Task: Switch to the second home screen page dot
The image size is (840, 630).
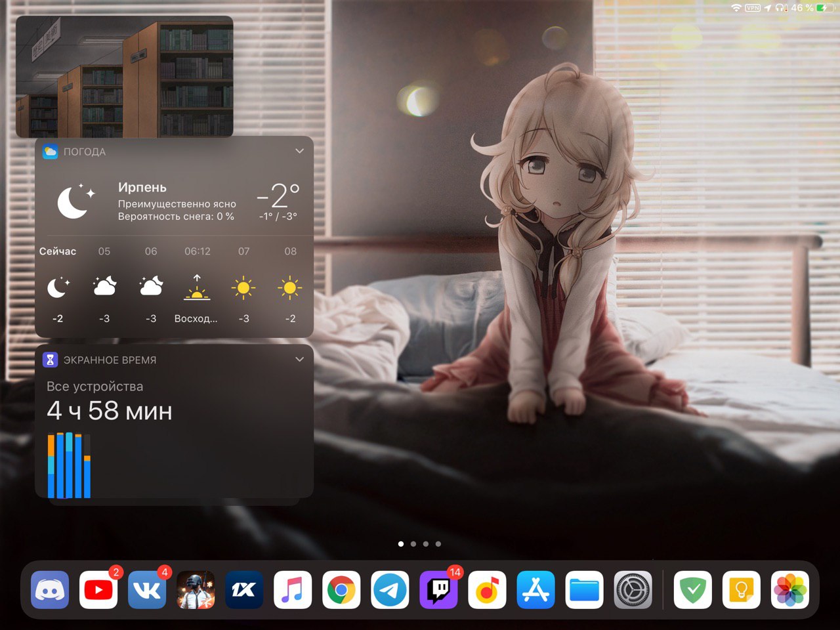Action: [x=413, y=543]
